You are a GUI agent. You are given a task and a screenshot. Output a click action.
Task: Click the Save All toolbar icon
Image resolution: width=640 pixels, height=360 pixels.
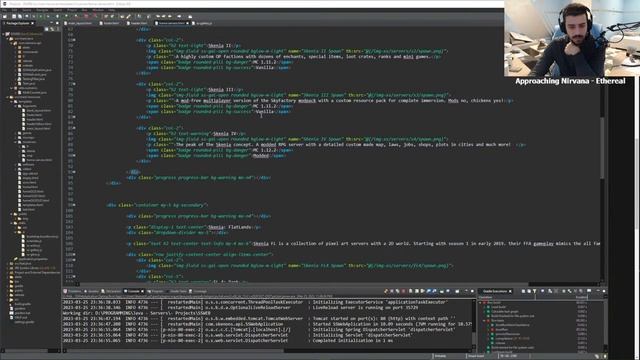[x=20, y=16]
